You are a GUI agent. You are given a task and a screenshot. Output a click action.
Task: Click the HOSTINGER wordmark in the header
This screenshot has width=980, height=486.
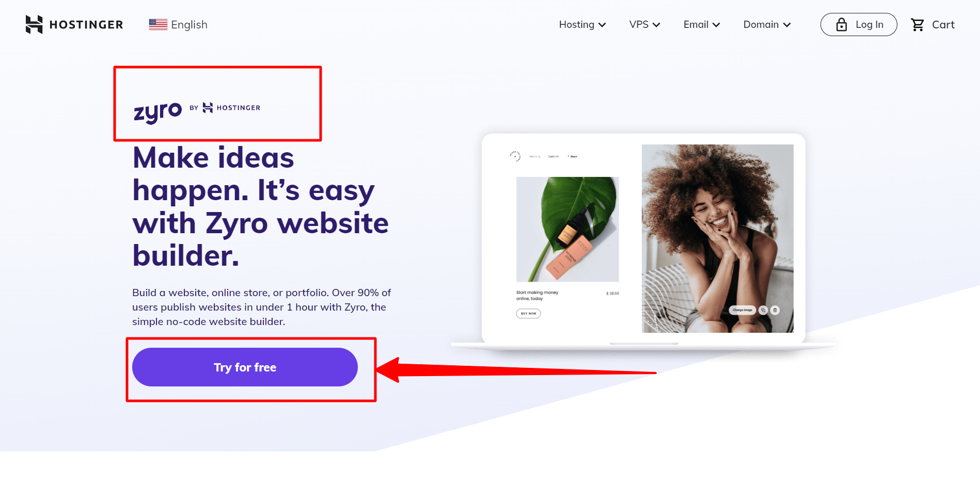point(86,25)
